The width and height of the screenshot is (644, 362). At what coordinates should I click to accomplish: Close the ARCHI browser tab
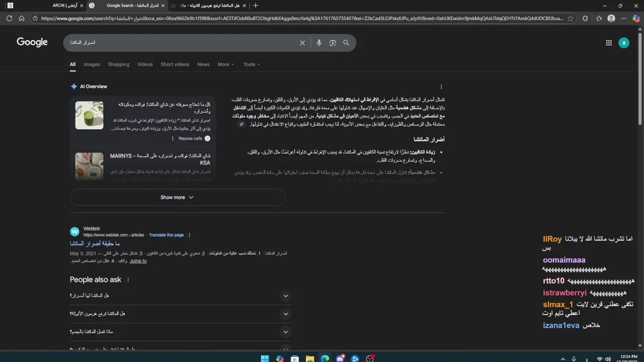(x=82, y=6)
